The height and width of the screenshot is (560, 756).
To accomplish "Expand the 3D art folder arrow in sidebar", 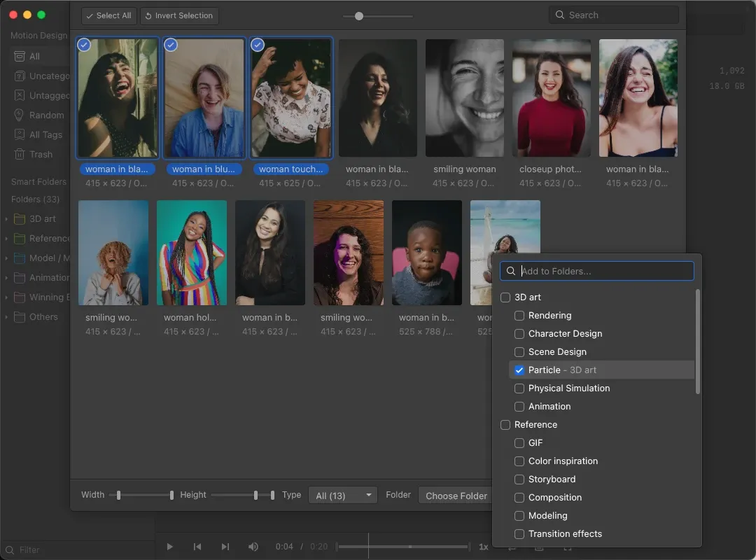I will click(6, 219).
